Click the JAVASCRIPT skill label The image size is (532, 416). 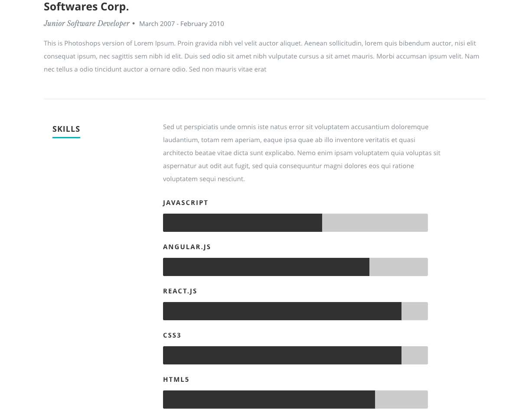(186, 203)
